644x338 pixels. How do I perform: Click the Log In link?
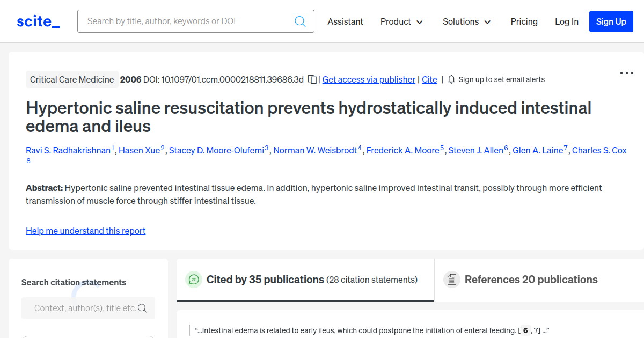pos(566,21)
